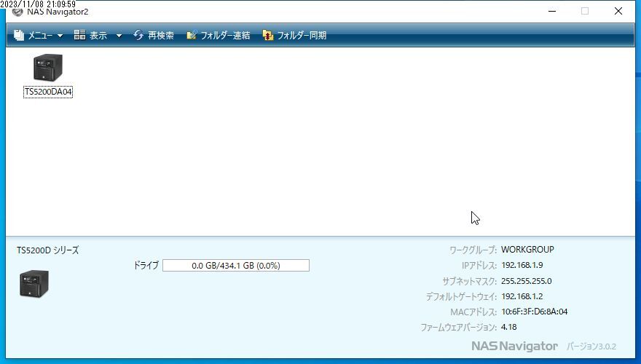Click the デフォルトゲートウェイ label
641x364 pixels.
pyautogui.click(x=461, y=296)
